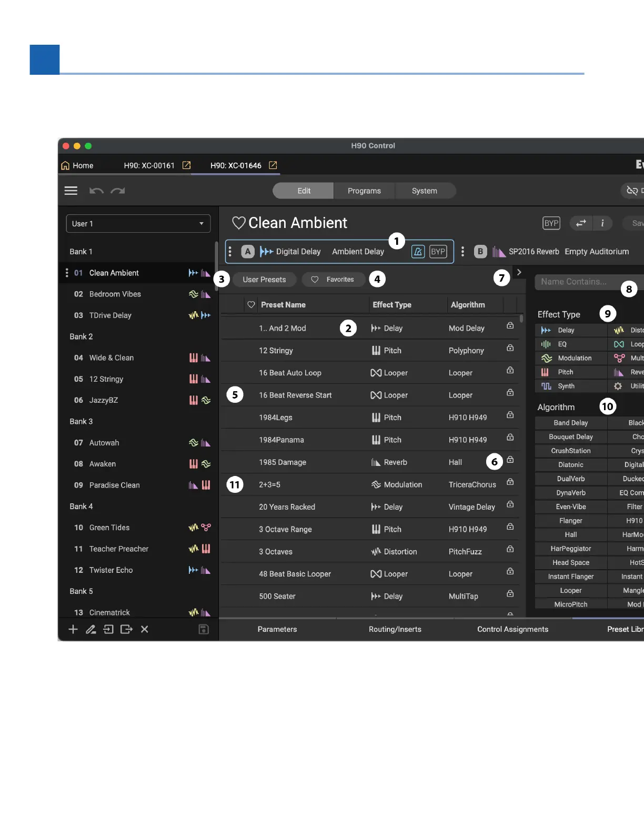Pop out H90: XC-01646 tab icon
Screen dimensions: 644x834
(x=273, y=165)
